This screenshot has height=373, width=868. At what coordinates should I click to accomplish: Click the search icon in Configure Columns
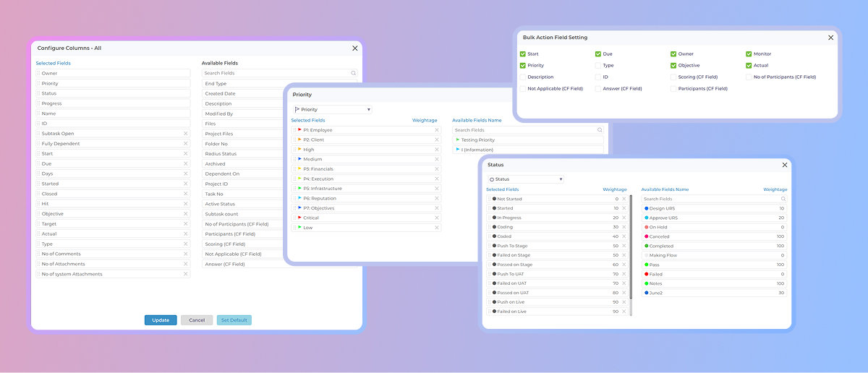(353, 73)
